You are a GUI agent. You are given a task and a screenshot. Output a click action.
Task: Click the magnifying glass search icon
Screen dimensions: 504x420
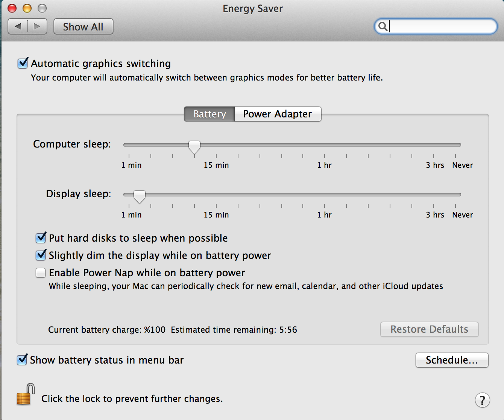click(x=383, y=26)
